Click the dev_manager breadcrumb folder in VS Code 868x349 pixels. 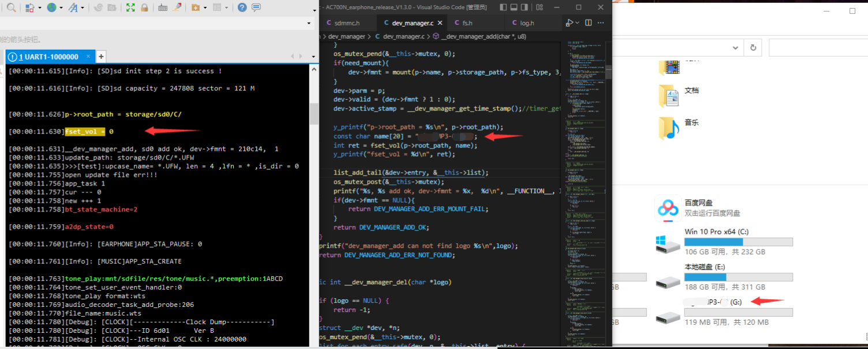[346, 36]
